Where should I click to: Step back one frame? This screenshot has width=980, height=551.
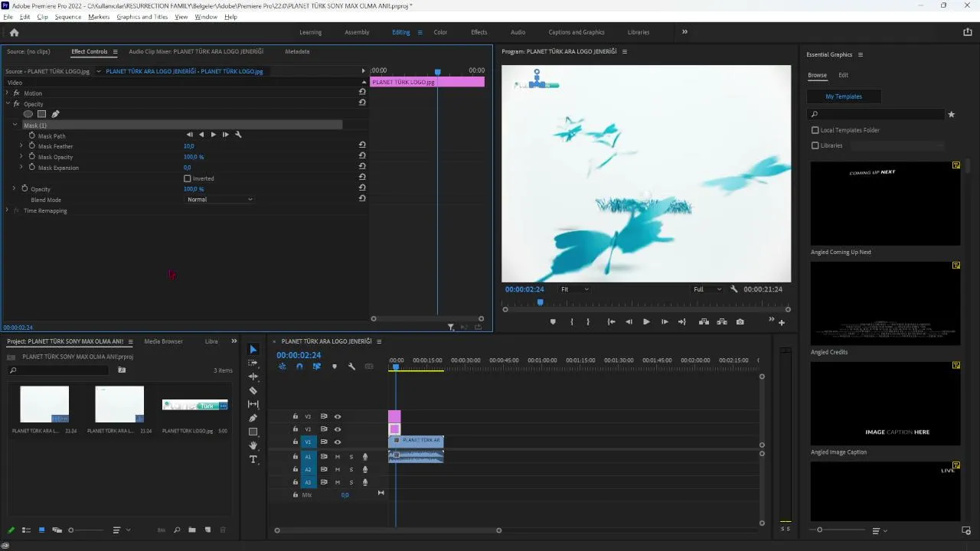(x=629, y=321)
